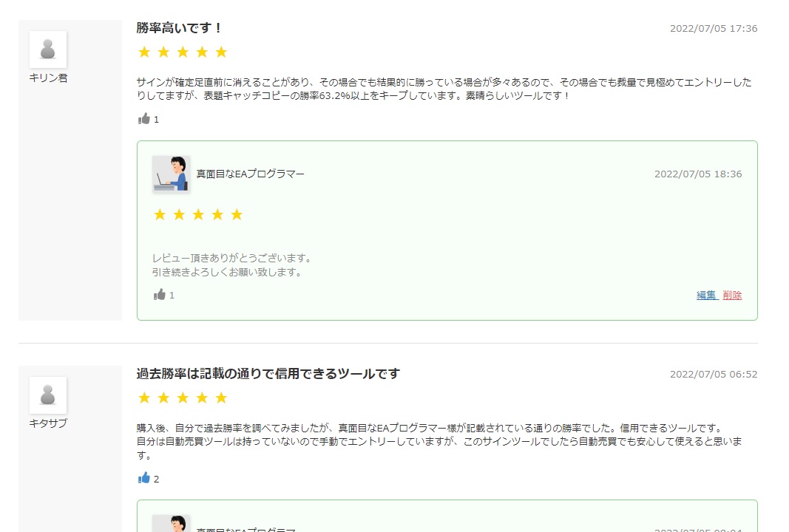Click the blue thumbs-up on キタサブ's review
Image resolution: width=789 pixels, height=532 pixels.
click(x=144, y=478)
